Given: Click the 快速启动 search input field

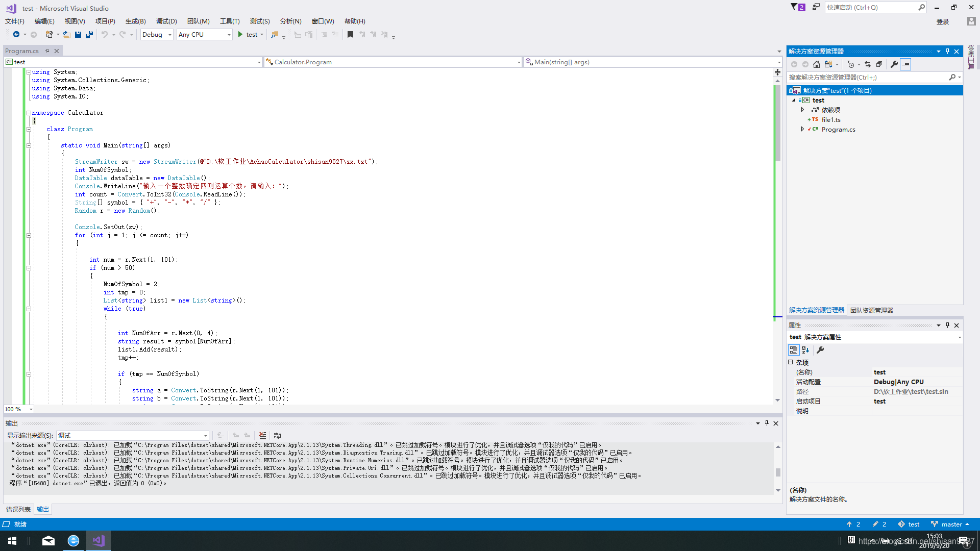Looking at the screenshot, I should [x=872, y=8].
